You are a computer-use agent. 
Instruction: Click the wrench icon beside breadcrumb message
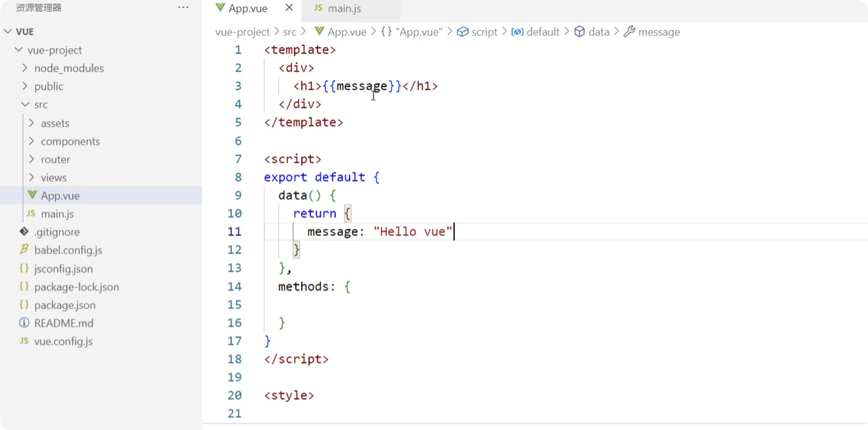click(629, 32)
